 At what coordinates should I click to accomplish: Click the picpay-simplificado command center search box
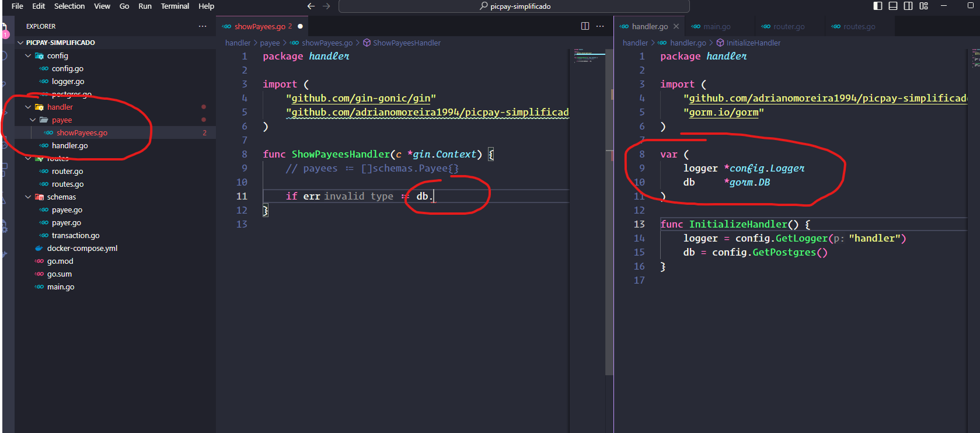coord(514,6)
